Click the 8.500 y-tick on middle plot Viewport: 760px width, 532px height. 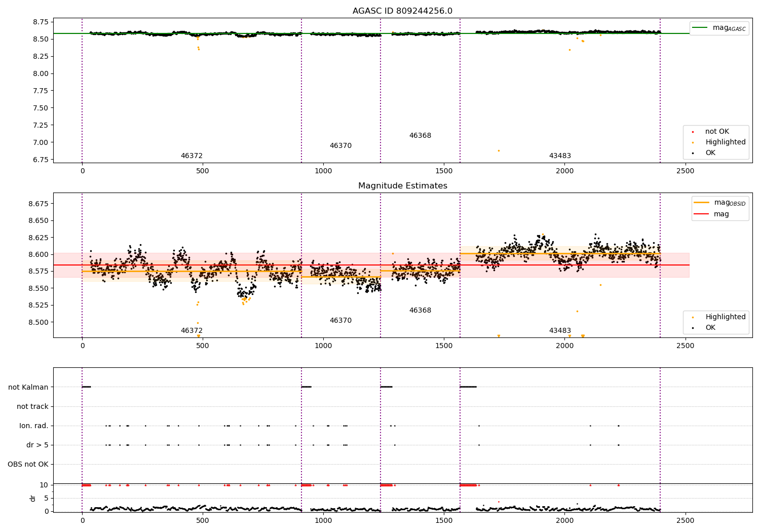pos(39,322)
